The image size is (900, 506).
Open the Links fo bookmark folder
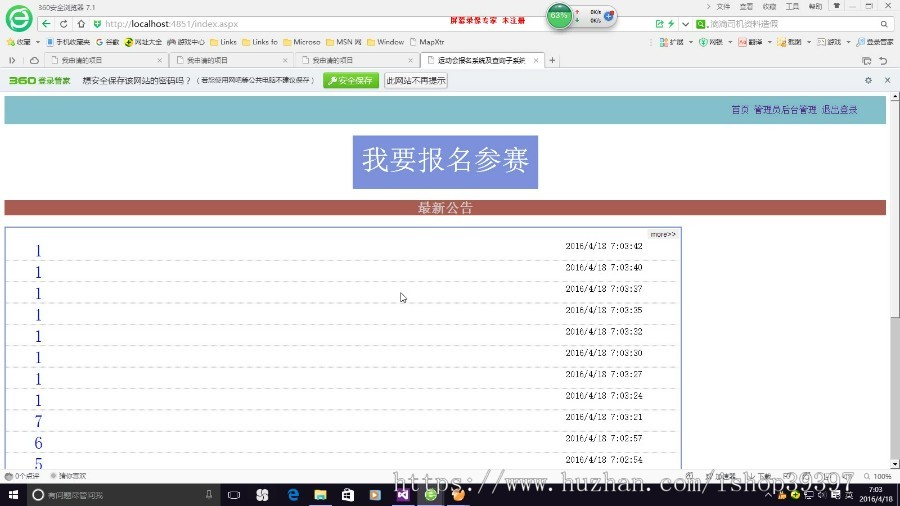tap(260, 42)
